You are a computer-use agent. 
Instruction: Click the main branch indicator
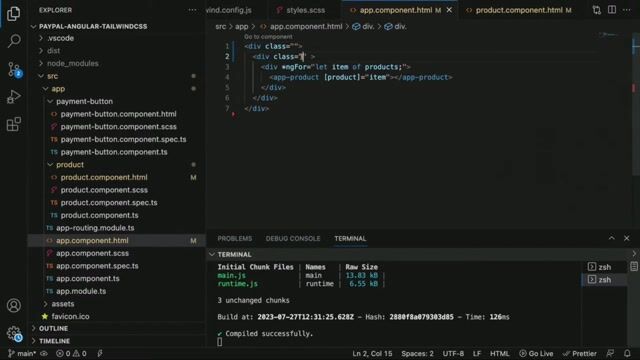[x=22, y=353]
